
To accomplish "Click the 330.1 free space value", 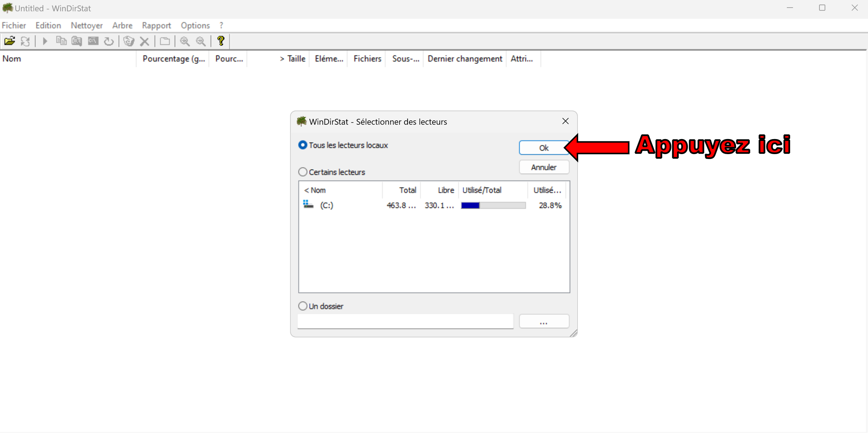I will tap(439, 205).
